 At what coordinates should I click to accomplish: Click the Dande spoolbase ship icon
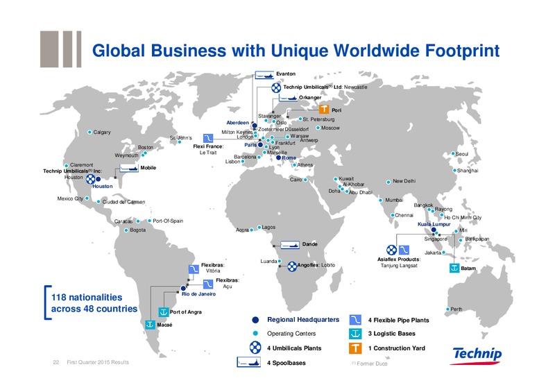click(290, 245)
